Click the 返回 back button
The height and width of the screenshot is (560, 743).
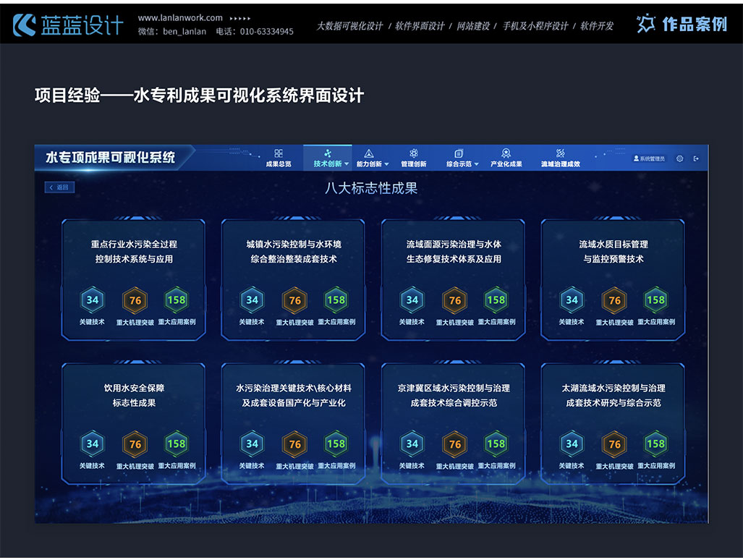click(59, 187)
